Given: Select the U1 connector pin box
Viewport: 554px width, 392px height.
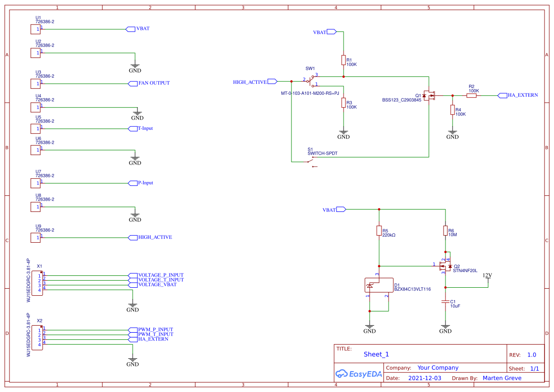Looking at the screenshot, I should [35, 29].
